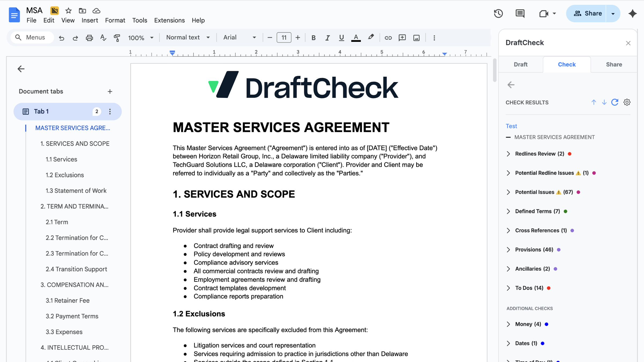This screenshot has height=362, width=644.
Task: Click the insert link icon
Action: point(388,38)
